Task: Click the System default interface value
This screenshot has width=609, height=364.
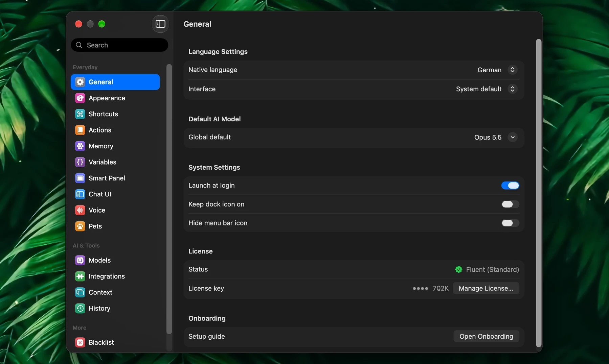Action: [479, 89]
